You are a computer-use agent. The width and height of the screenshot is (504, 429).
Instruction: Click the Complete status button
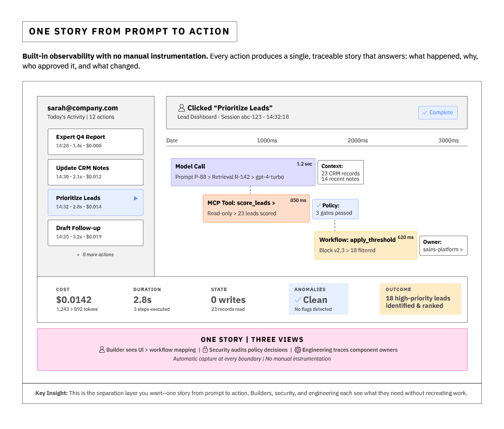[438, 112]
